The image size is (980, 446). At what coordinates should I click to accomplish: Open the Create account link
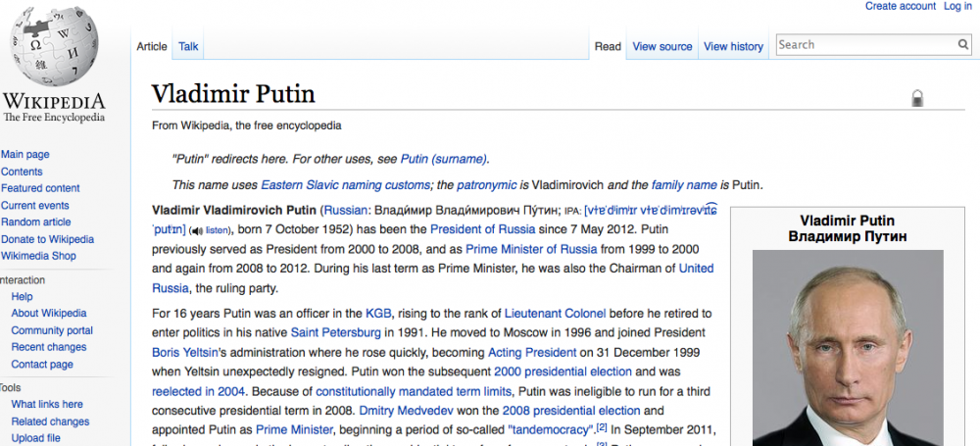[x=901, y=7]
